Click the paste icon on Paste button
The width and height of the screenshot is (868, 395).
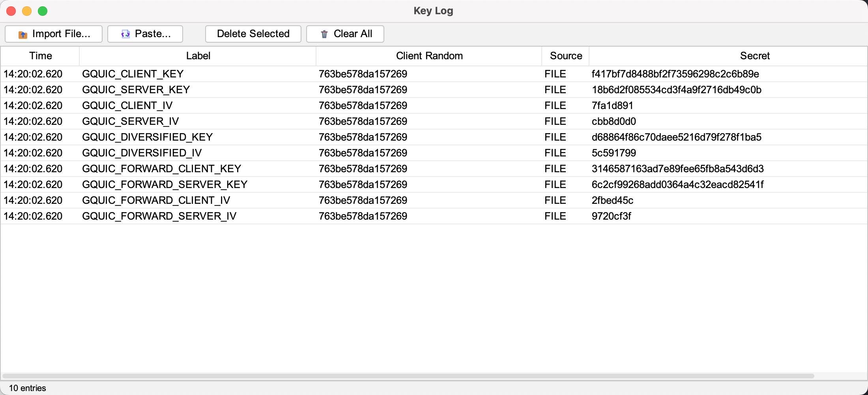[x=125, y=34]
